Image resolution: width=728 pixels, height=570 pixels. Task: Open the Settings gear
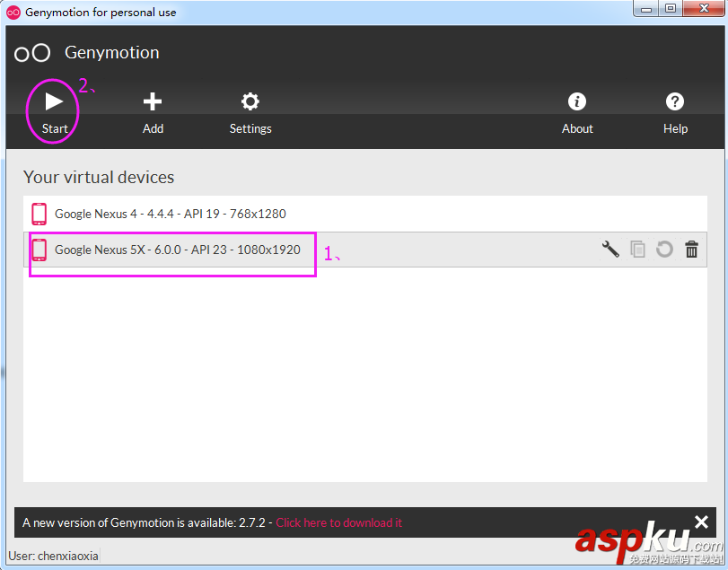(x=250, y=112)
